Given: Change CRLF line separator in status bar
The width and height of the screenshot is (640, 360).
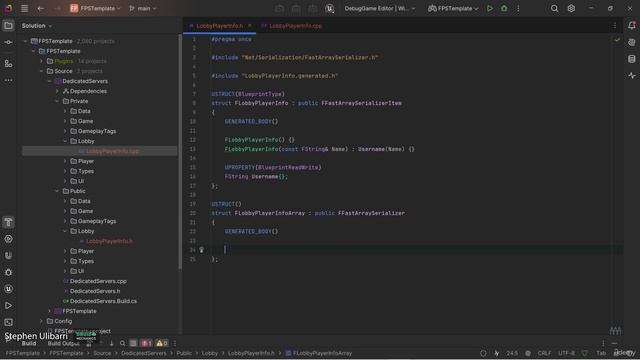Looking at the screenshot, I should (544, 353).
